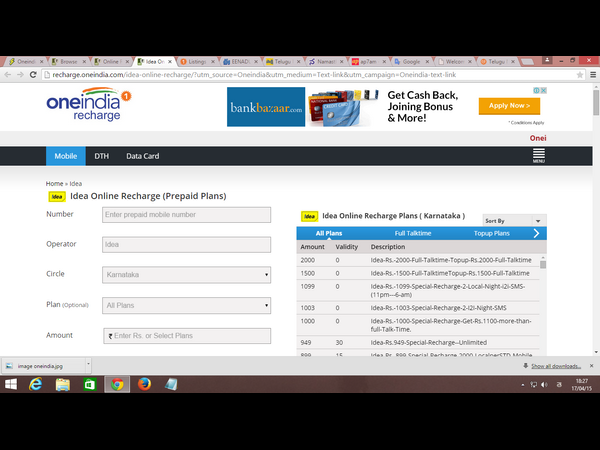
Task: Open the Sort By dropdown
Action: click(514, 221)
